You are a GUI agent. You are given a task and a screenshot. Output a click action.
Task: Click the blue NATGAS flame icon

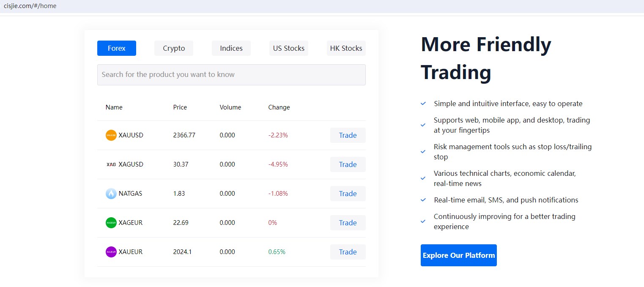(x=111, y=194)
